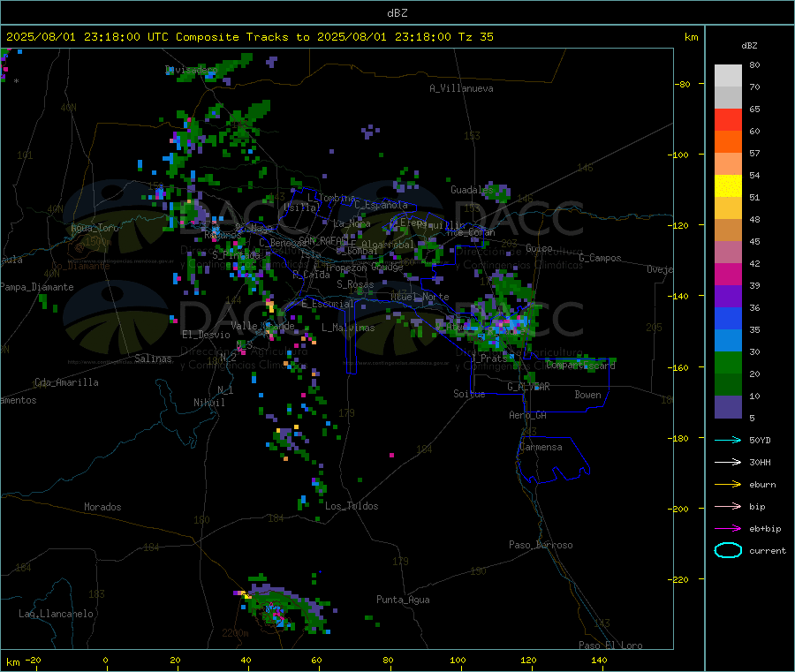This screenshot has height=672, width=795.
Task: Click the Valle_Grande map label
Action: (x=262, y=326)
